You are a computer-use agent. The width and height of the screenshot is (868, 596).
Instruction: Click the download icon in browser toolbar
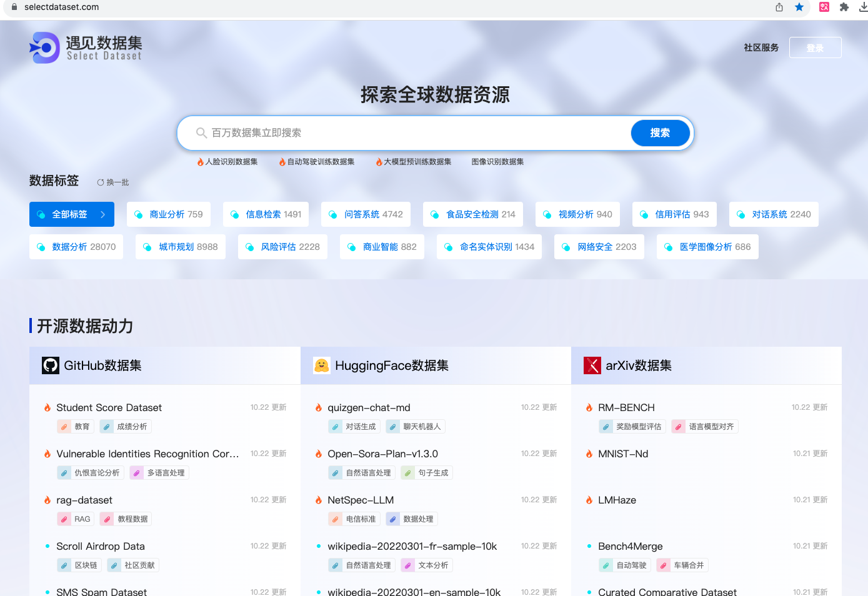864,7
